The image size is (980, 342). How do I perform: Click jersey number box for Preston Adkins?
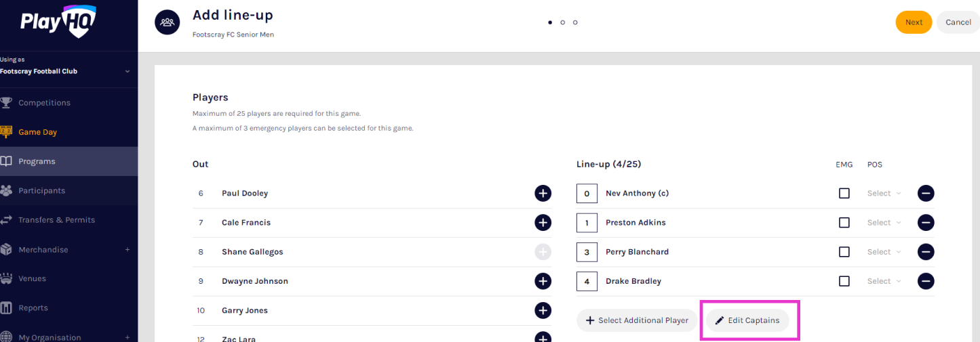[x=587, y=222]
